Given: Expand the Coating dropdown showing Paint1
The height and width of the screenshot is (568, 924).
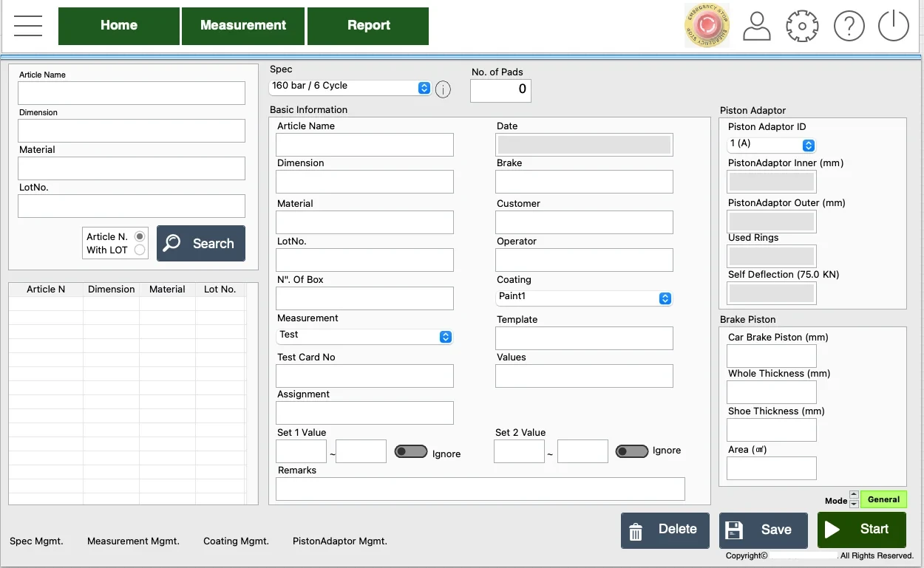Looking at the screenshot, I should (584, 298).
